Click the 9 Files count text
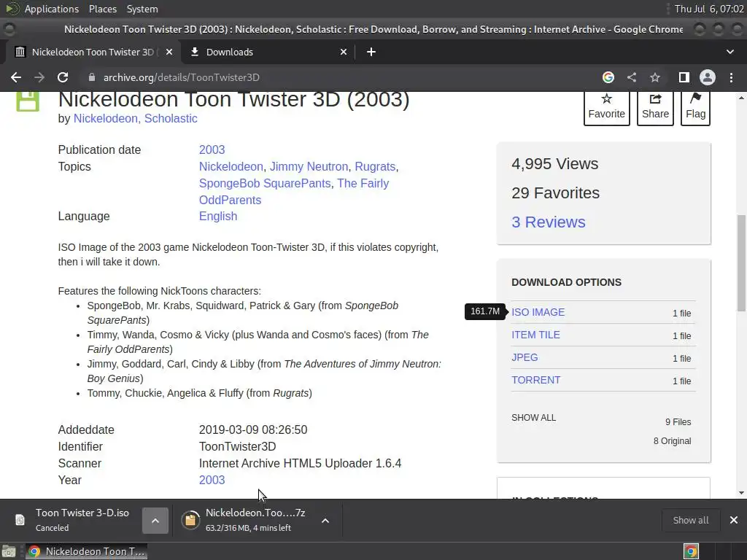Viewport: 747px width, 560px height. 678,422
